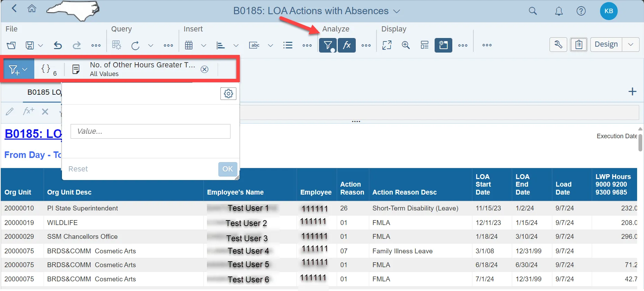
Task: Toggle the Filter bar button in Analyze
Action: pyautogui.click(x=327, y=45)
